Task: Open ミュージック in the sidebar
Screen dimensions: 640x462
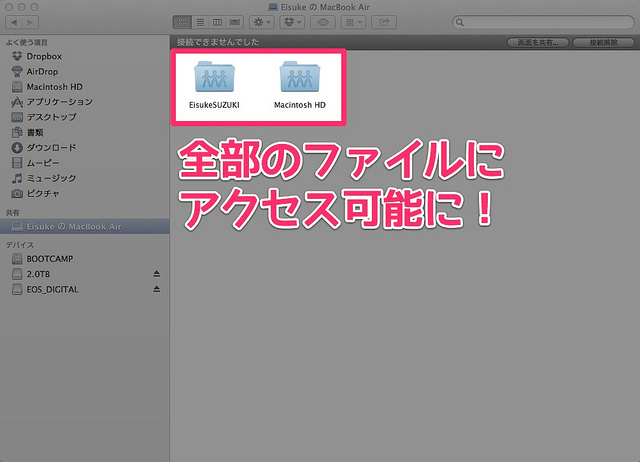Action: point(85,178)
